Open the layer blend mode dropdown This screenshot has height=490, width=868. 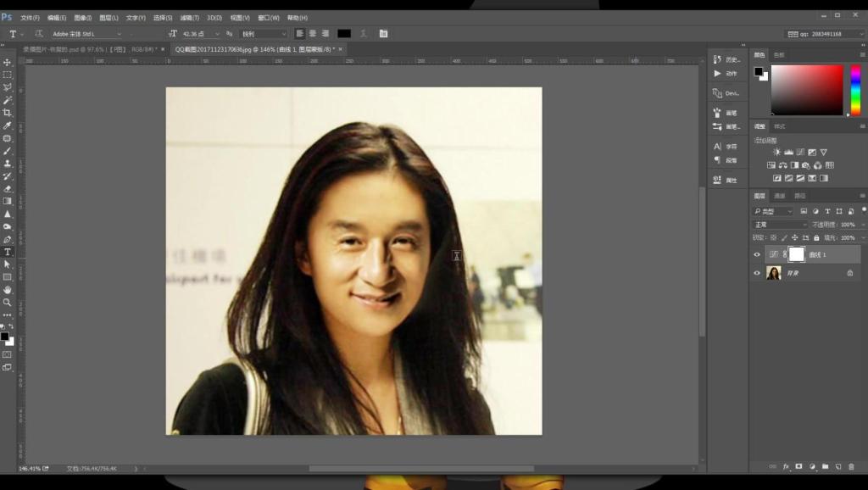point(780,225)
